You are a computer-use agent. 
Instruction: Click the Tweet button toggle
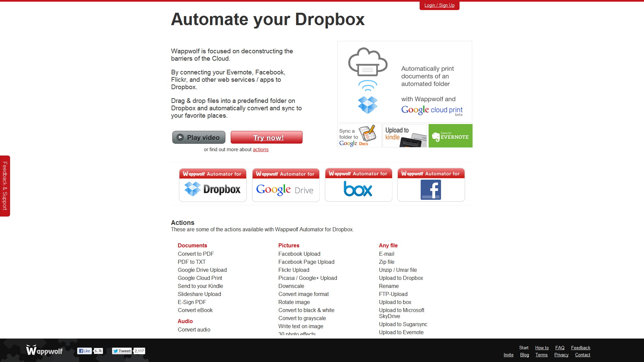122,351
